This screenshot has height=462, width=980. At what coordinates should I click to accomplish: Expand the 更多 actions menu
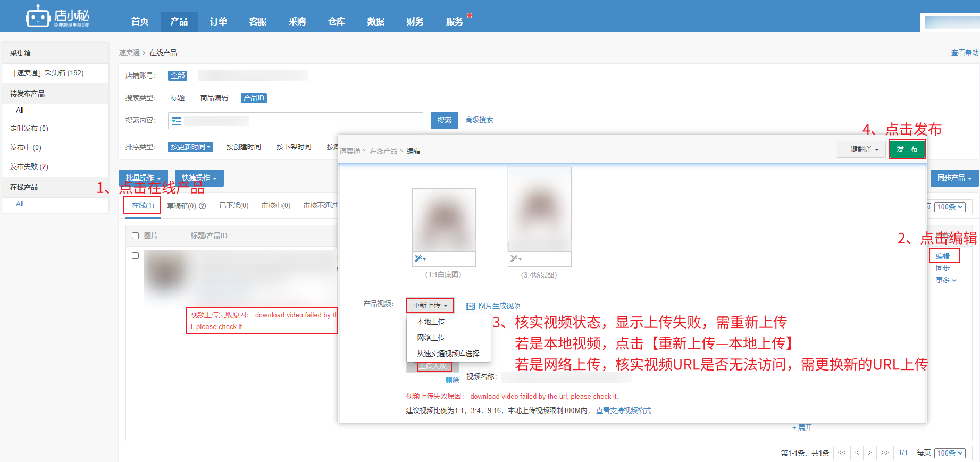946,280
